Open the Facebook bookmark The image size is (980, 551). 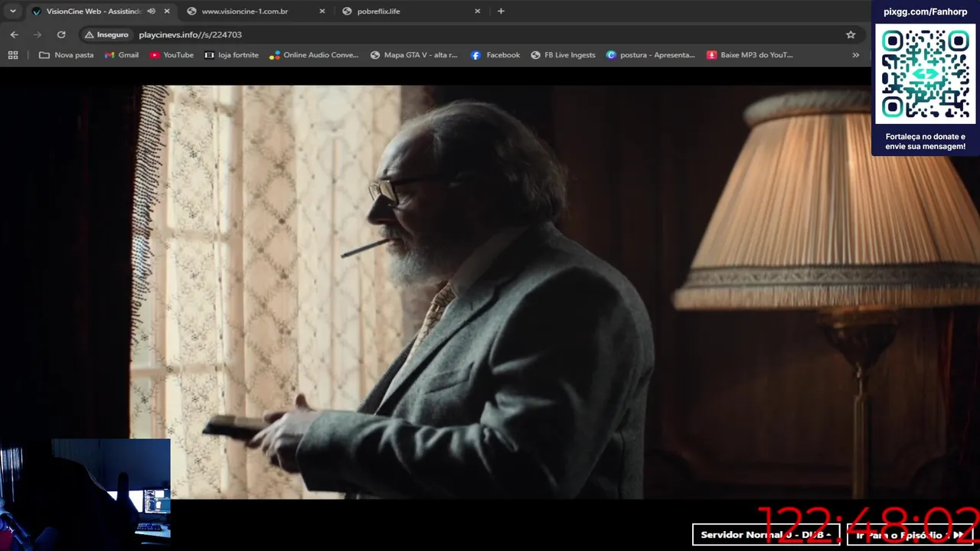point(495,55)
